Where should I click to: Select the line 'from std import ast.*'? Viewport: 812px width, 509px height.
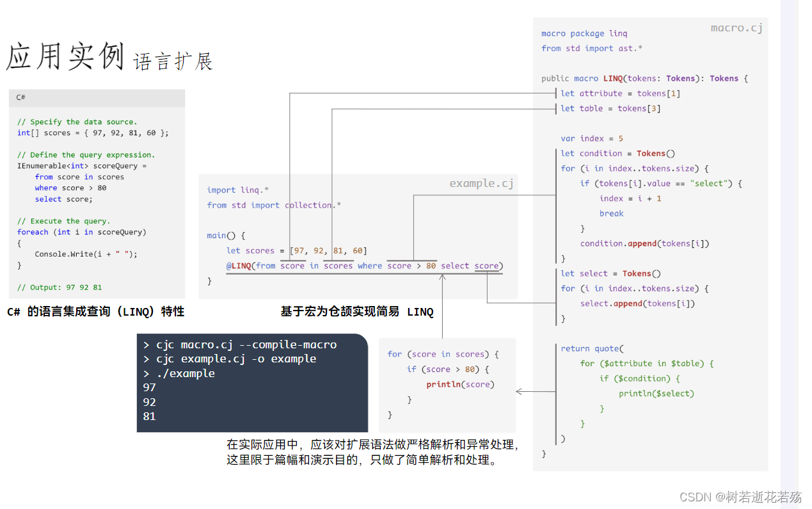(x=592, y=49)
